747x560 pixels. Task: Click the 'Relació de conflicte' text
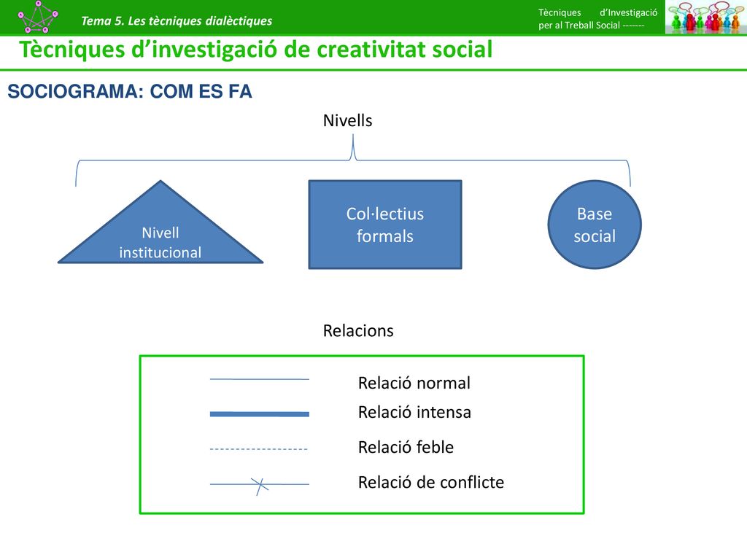pyautogui.click(x=431, y=483)
